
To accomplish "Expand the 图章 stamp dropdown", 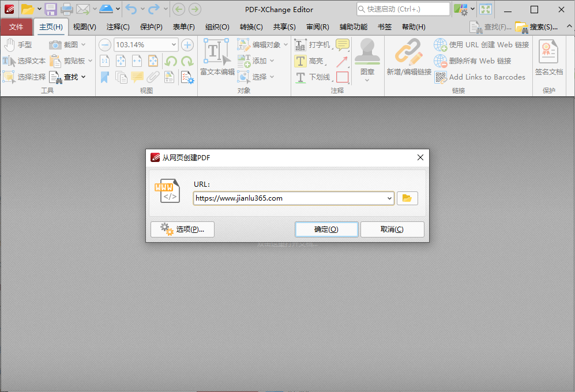I will pyautogui.click(x=367, y=80).
